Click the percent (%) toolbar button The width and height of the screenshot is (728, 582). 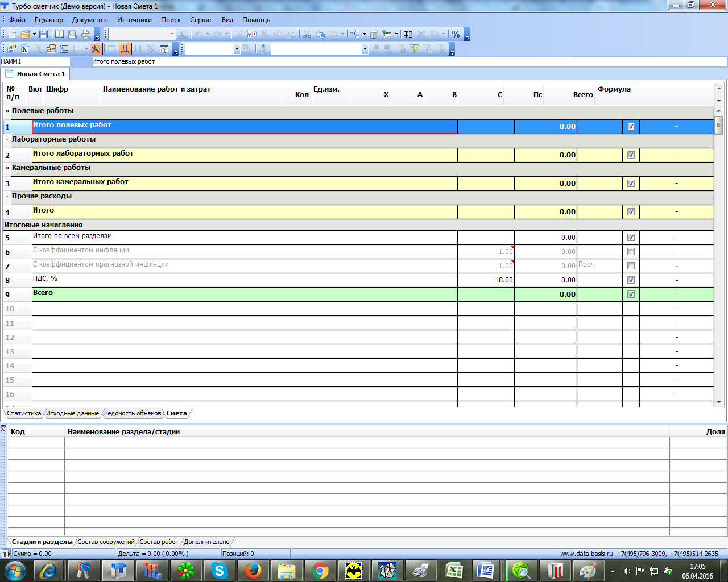point(456,34)
